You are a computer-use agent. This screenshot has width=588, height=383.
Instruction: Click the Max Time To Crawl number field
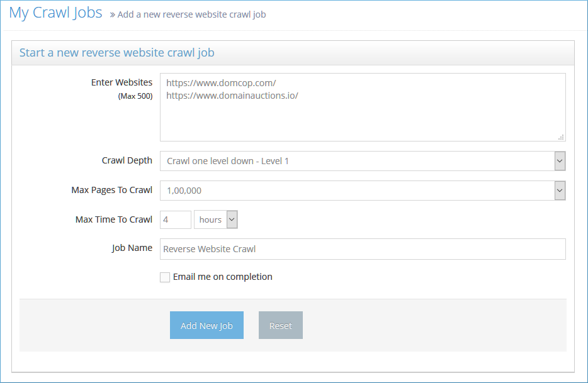tap(176, 219)
